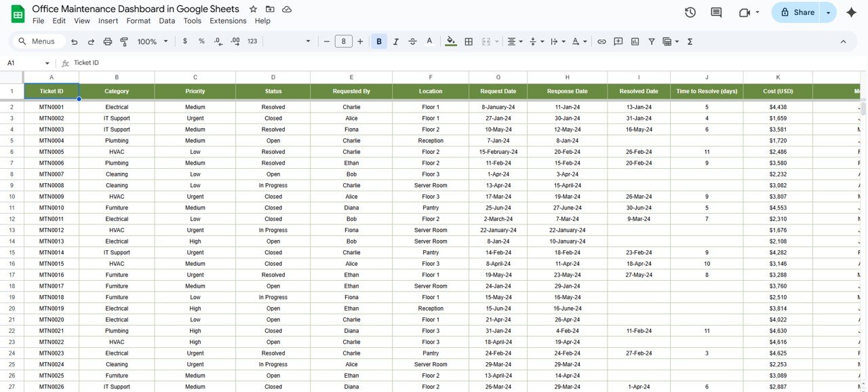Screen dimensions: 868x392
Task: Open the Data menu
Action: point(167,20)
